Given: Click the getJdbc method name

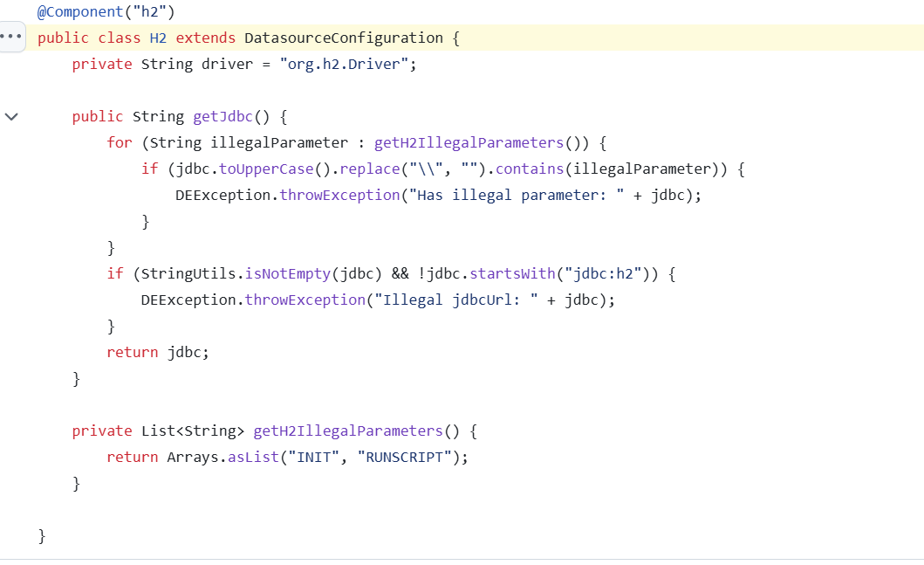Looking at the screenshot, I should pos(222,117).
